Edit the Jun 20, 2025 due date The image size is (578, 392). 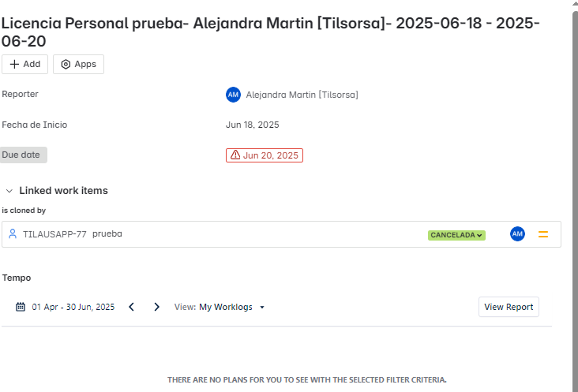tap(265, 155)
